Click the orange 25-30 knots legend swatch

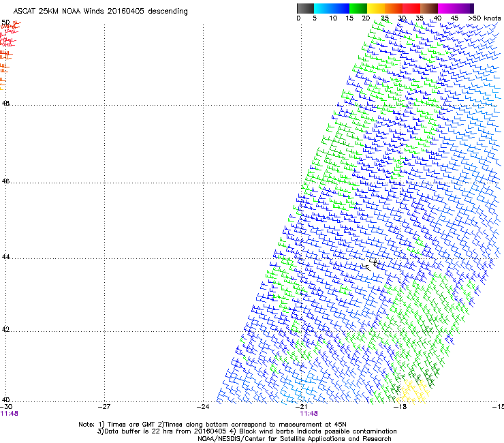click(x=394, y=8)
